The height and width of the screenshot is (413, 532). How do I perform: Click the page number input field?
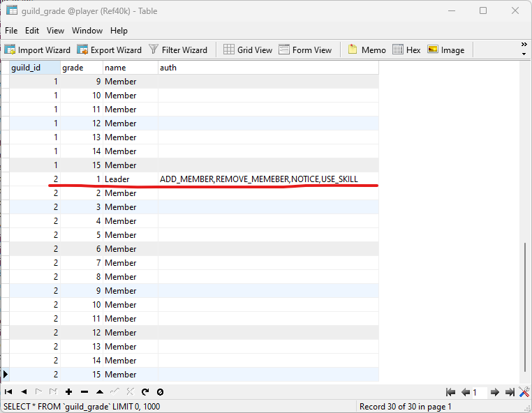480,393
